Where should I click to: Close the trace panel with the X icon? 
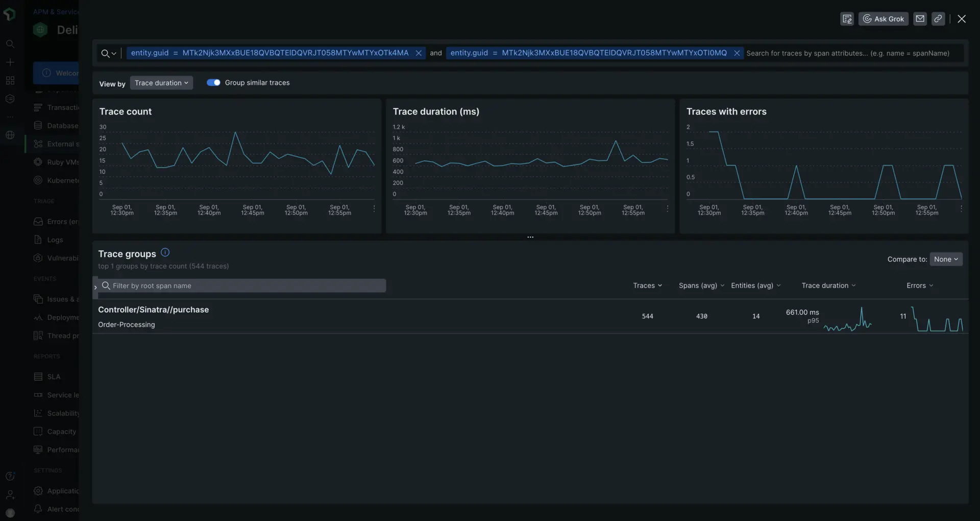[962, 19]
